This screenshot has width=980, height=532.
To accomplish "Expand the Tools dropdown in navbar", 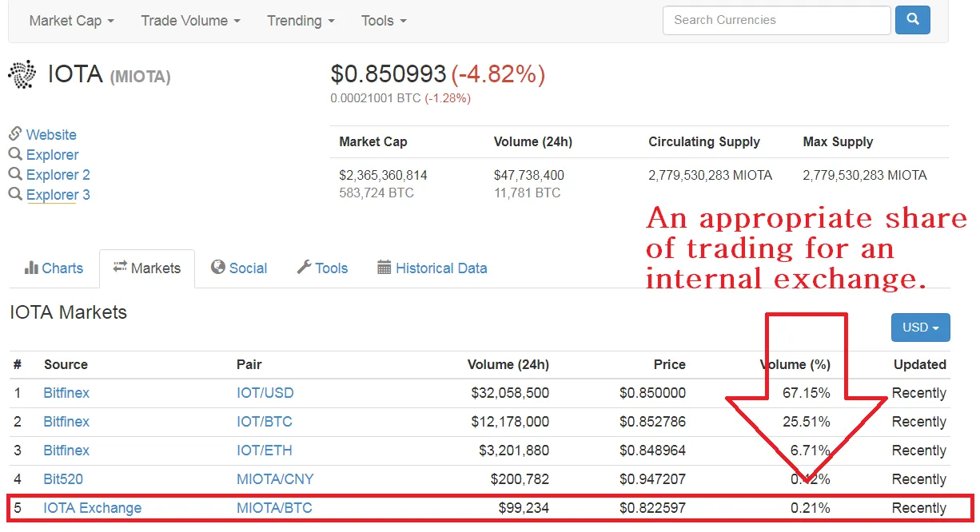I will coord(384,21).
